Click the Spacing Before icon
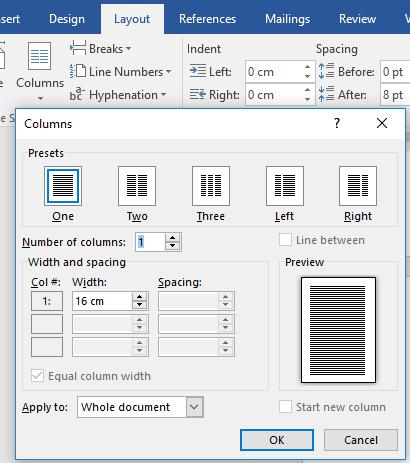Screen dimensions: 410x463 tap(326, 71)
